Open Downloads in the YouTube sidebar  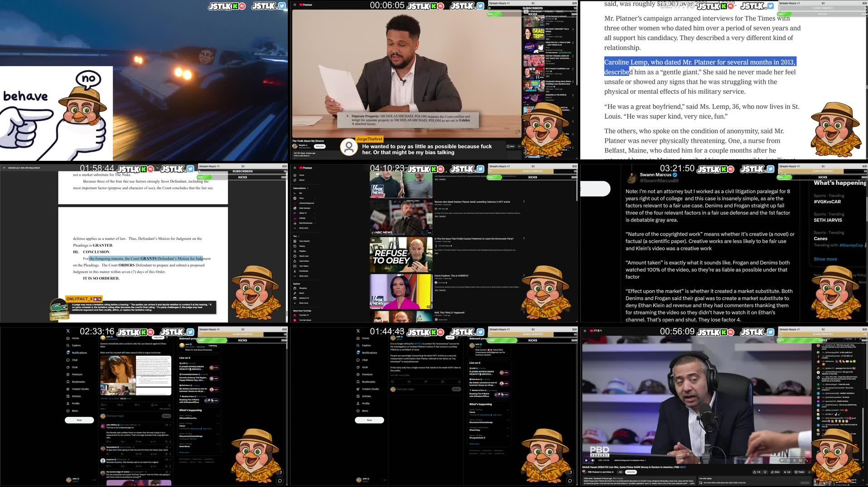[301, 271]
